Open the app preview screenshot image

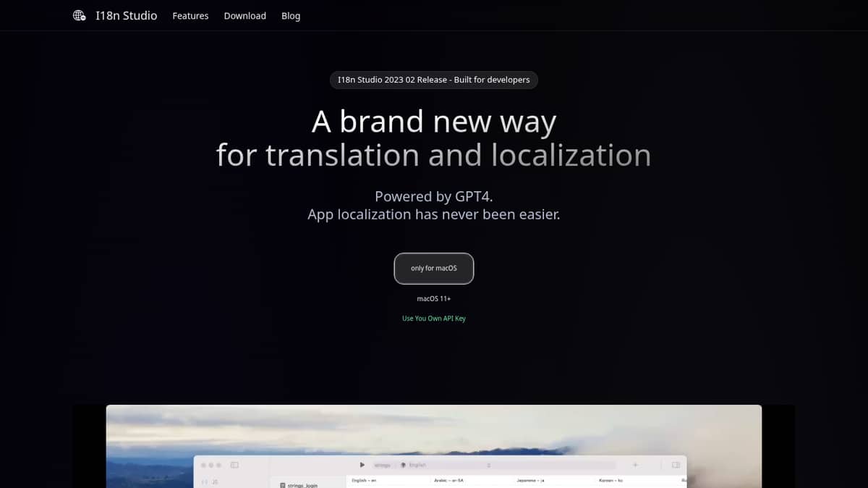pos(434,446)
